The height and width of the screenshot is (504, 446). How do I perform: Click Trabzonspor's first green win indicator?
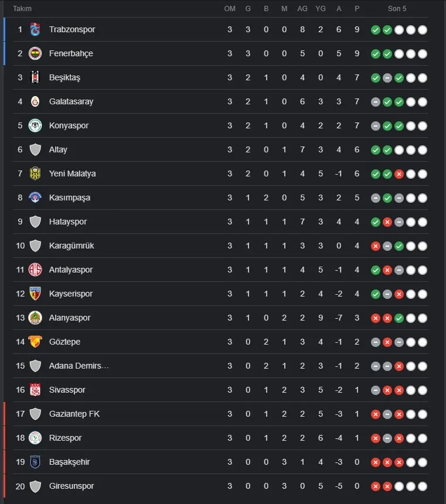[376, 30]
